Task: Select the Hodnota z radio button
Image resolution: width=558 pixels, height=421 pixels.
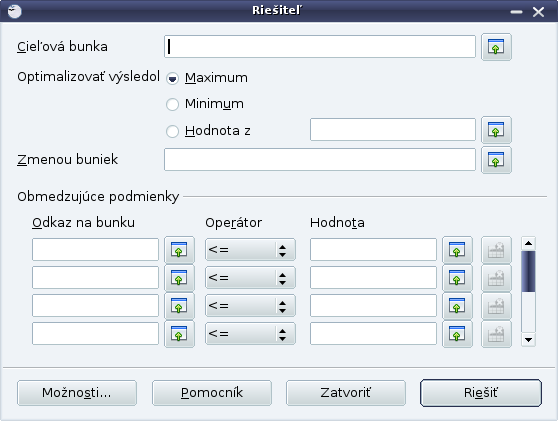Action: [x=173, y=131]
